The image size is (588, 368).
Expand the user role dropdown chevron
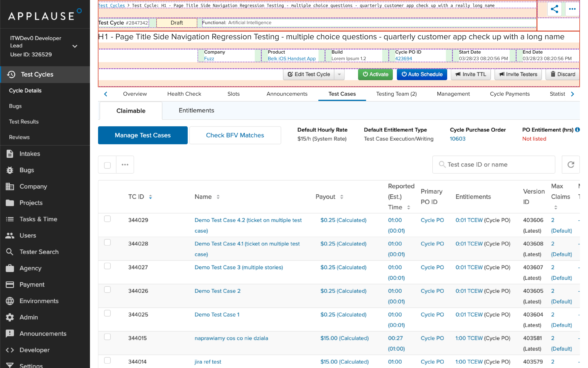point(75,46)
